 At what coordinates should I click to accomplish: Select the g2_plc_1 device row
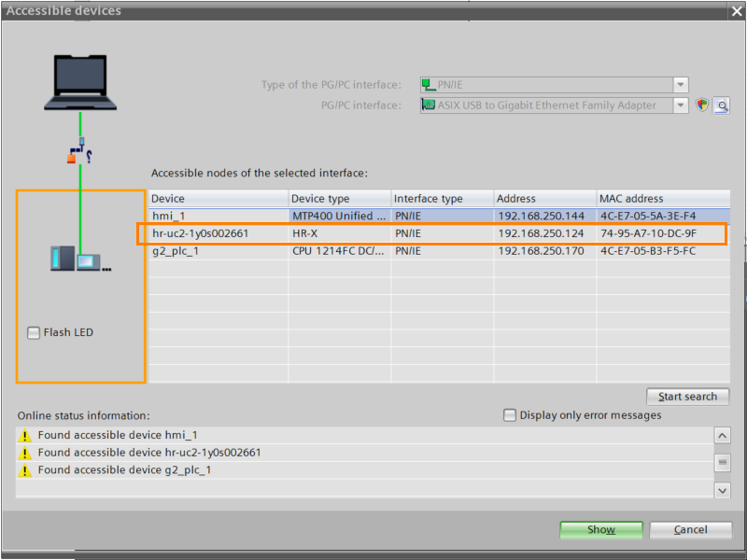(439, 251)
